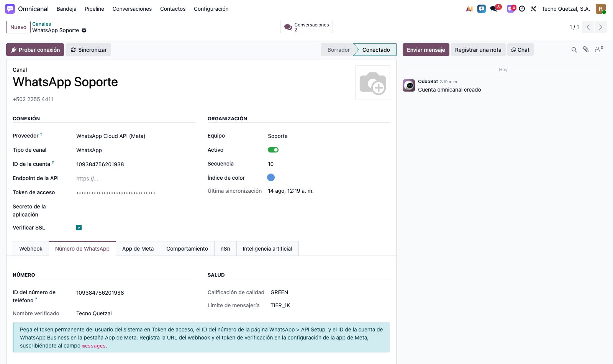This screenshot has height=364, width=613.
Task: Edit the ID de la cuenta field
Action: click(x=136, y=164)
